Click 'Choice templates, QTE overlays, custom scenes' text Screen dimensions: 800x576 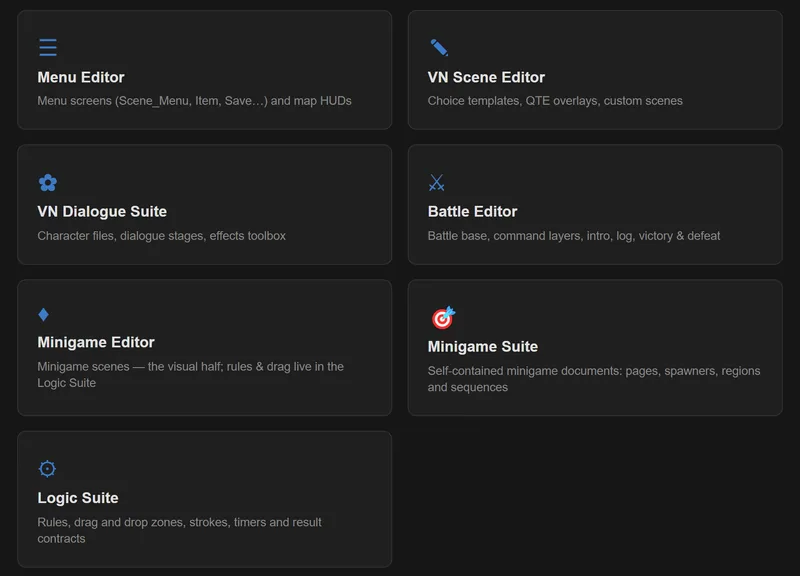[555, 101]
